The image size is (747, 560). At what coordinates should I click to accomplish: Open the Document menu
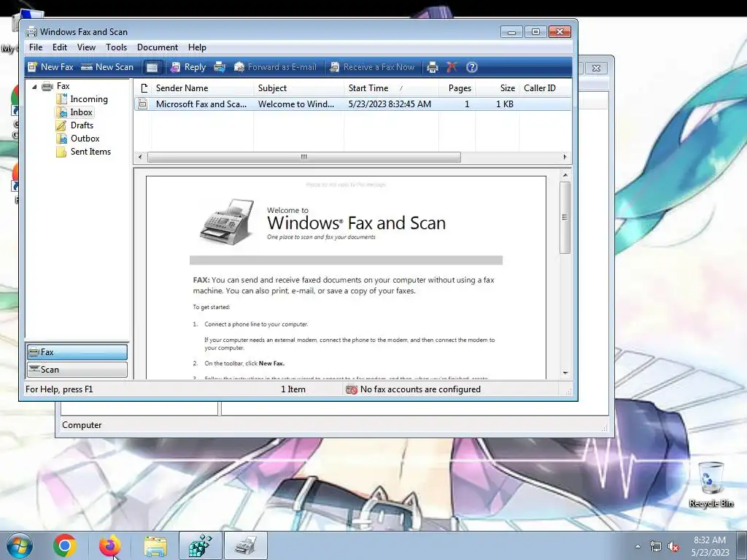click(x=158, y=47)
